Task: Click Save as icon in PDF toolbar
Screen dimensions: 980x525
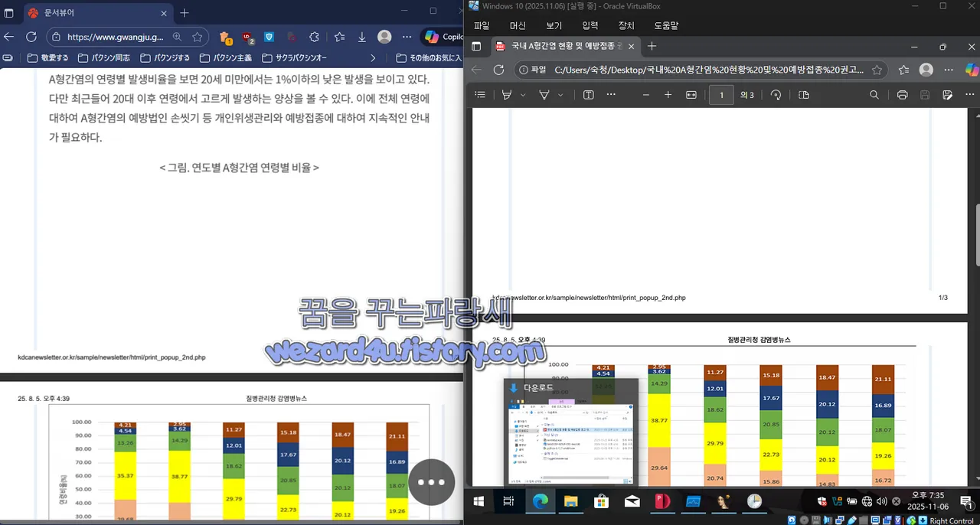Action: [x=947, y=95]
